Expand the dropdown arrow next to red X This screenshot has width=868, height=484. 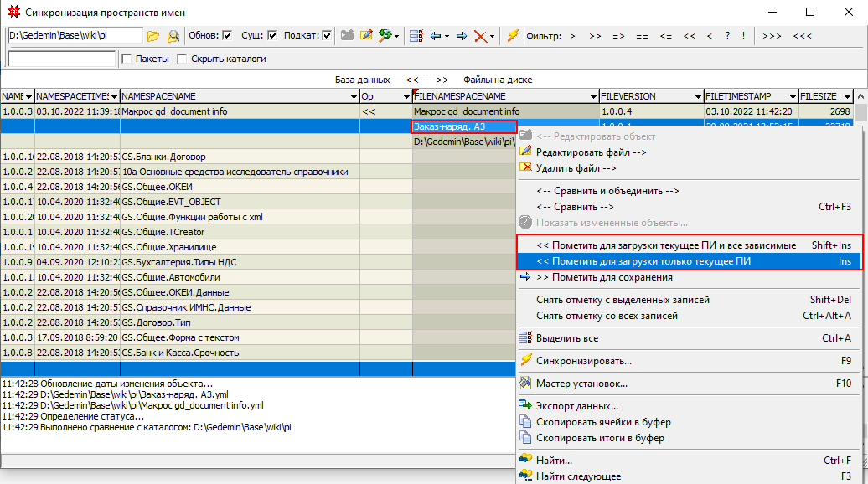coord(492,36)
